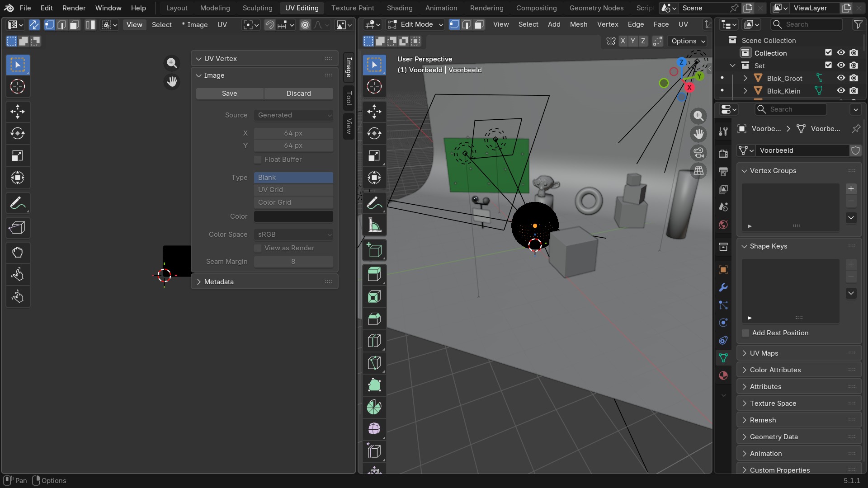
Task: Adjust the Seam Margin value field
Action: [293, 262]
